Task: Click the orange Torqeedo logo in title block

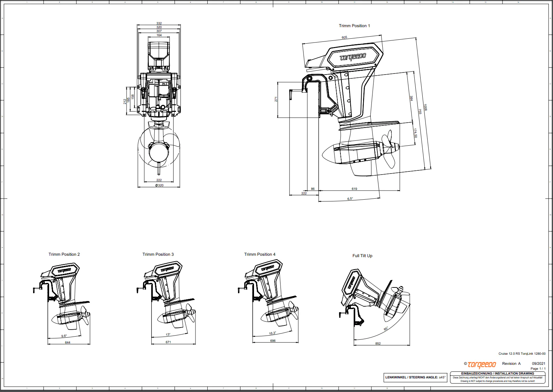Action: (482, 365)
